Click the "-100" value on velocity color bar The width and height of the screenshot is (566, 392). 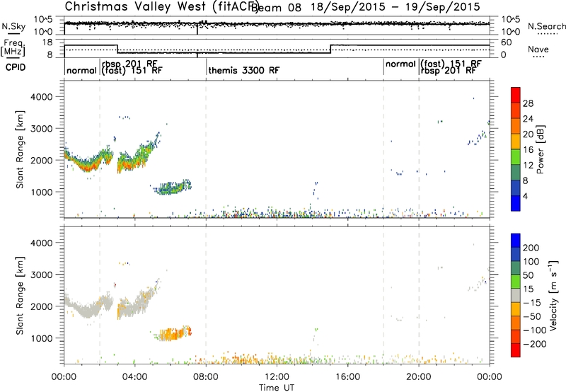(534, 330)
